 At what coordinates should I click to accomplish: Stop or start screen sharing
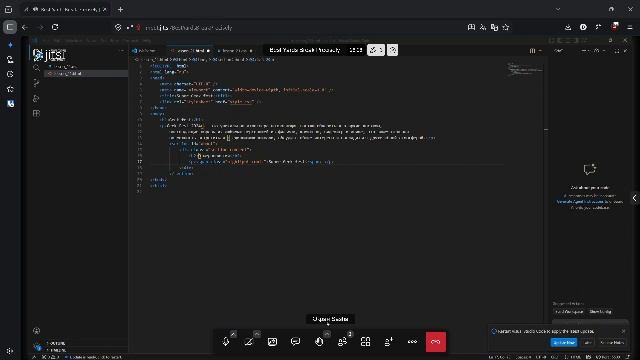272,342
